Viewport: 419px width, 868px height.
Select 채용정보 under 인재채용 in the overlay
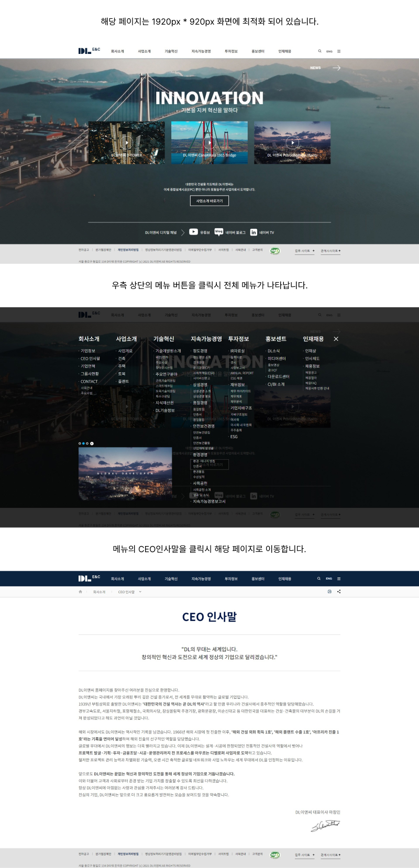tap(312, 366)
